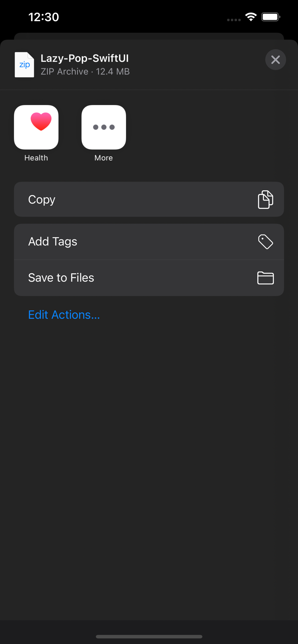
Task: Tap the zip file icon in header
Action: [24, 65]
